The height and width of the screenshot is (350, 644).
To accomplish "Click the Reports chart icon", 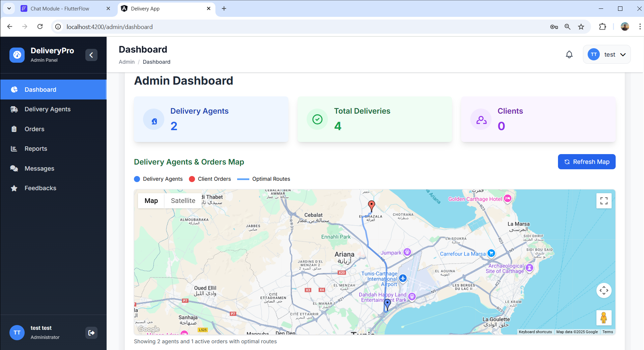I will click(x=14, y=149).
